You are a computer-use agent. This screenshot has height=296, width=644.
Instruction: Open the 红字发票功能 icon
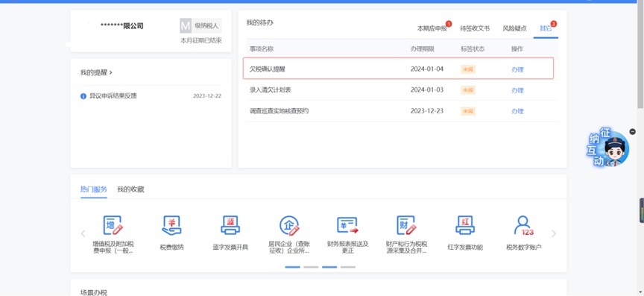(x=465, y=225)
